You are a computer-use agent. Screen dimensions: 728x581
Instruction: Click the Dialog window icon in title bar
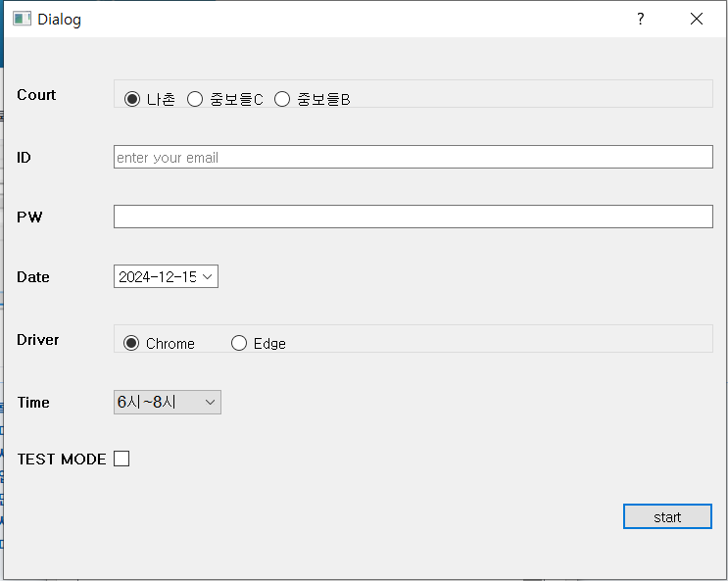[22, 19]
